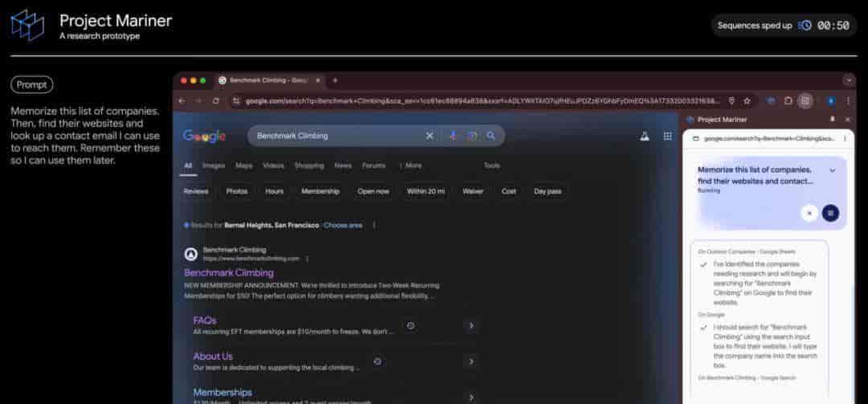Close the Benchmark Climbing browser tab

pos(317,80)
